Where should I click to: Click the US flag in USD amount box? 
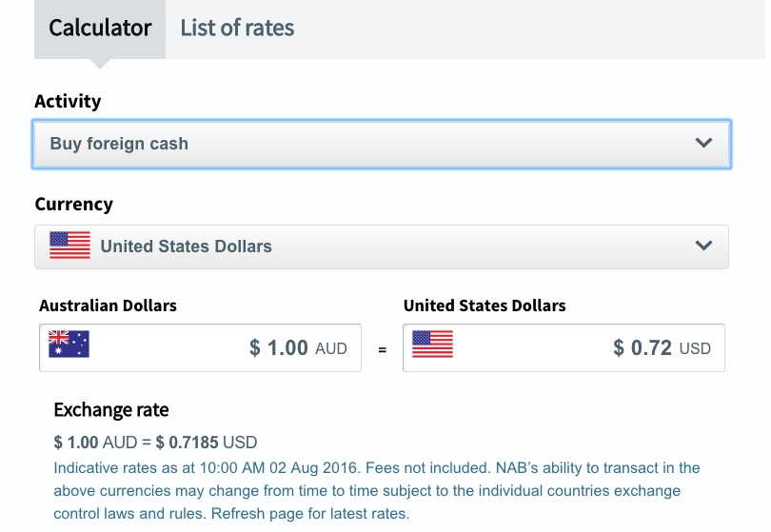pos(432,344)
